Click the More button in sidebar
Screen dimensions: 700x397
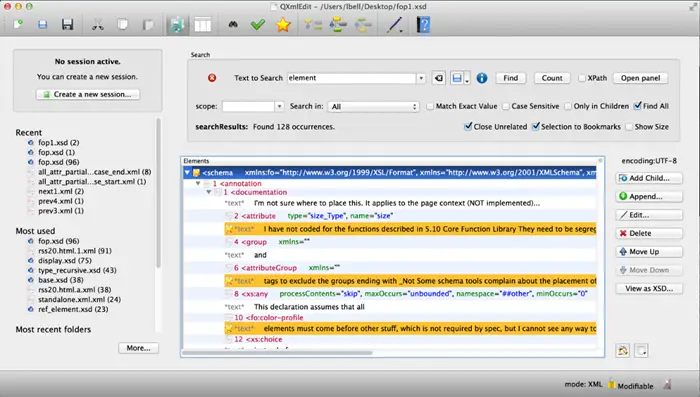138,348
